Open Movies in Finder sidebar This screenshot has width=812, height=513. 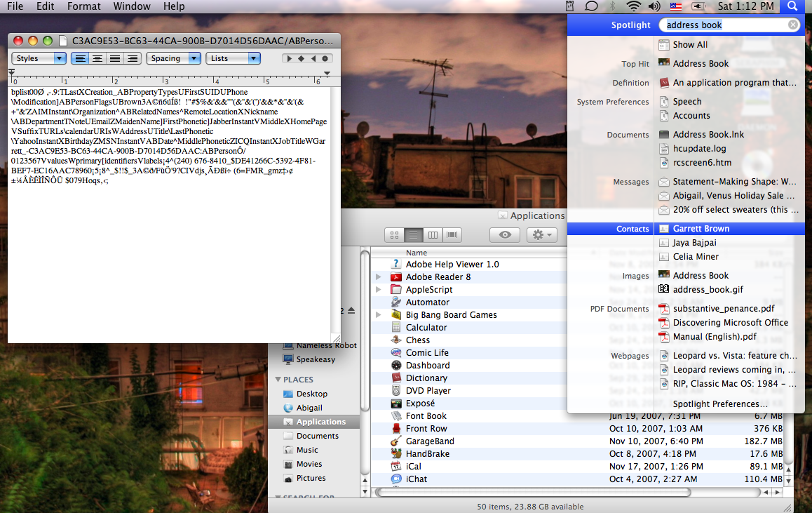click(x=302, y=464)
